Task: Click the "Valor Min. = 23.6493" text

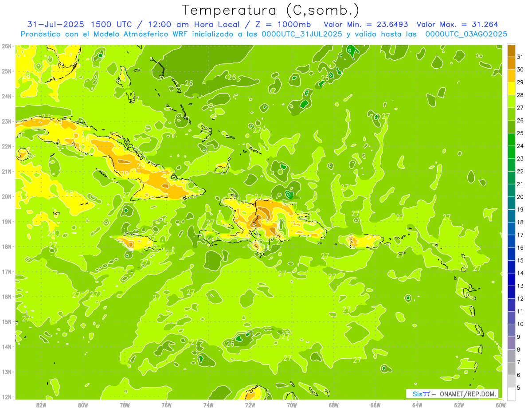Action: (366, 24)
